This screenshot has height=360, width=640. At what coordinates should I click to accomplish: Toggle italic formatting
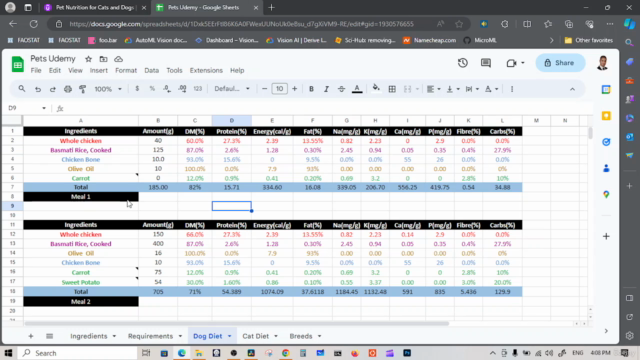click(x=326, y=89)
